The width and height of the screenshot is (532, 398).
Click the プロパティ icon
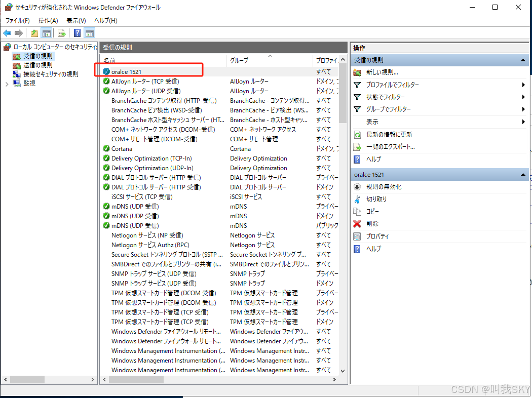[357, 236]
